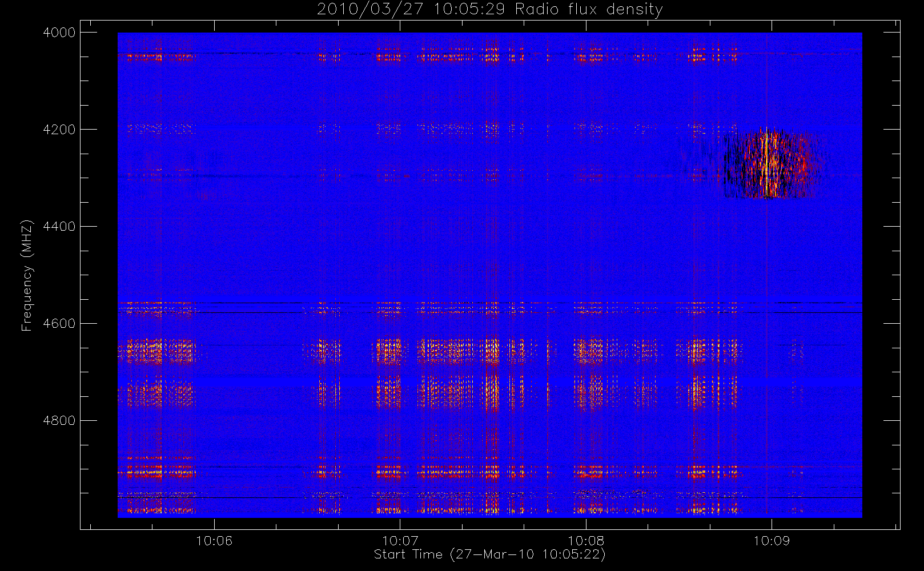
Task: Click the 4800 frequency tick label
Action: coord(59,421)
